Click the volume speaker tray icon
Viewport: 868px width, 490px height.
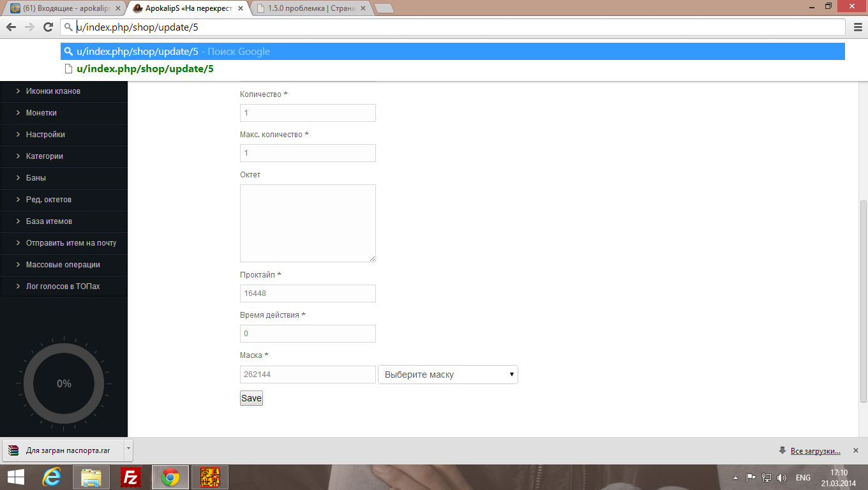tap(782, 477)
